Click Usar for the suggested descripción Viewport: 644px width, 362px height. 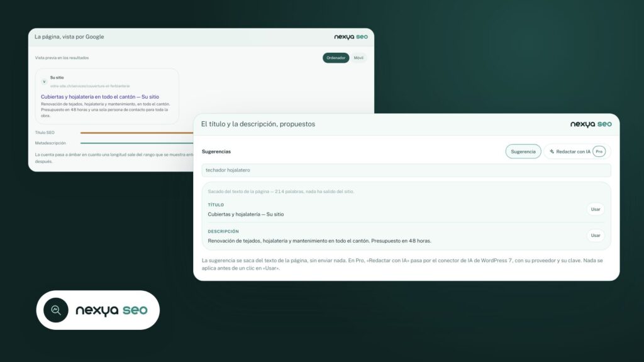click(595, 236)
